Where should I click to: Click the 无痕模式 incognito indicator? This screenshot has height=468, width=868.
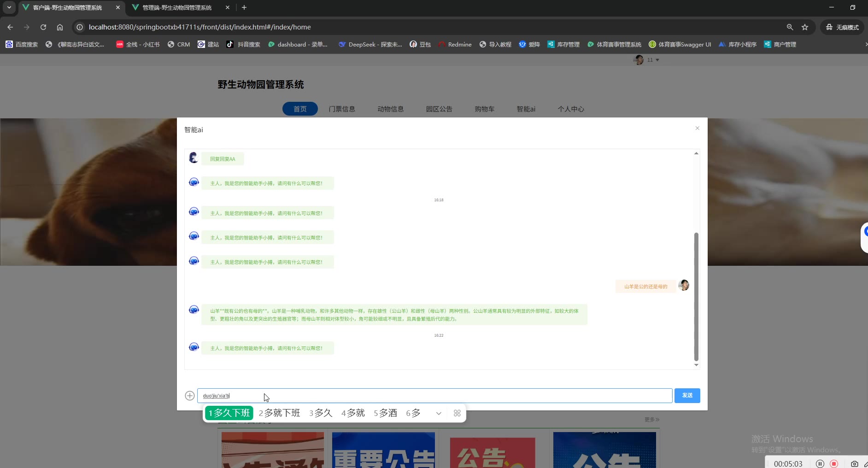click(x=843, y=27)
